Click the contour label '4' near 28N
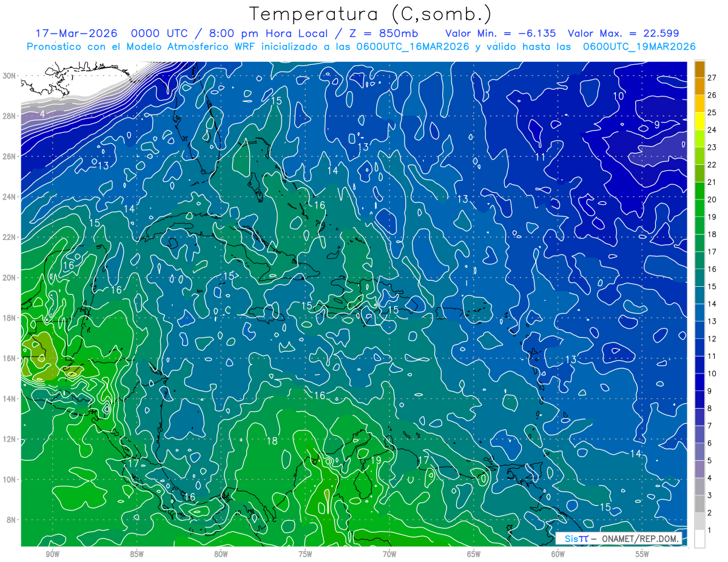The image size is (728, 562). pos(42,113)
